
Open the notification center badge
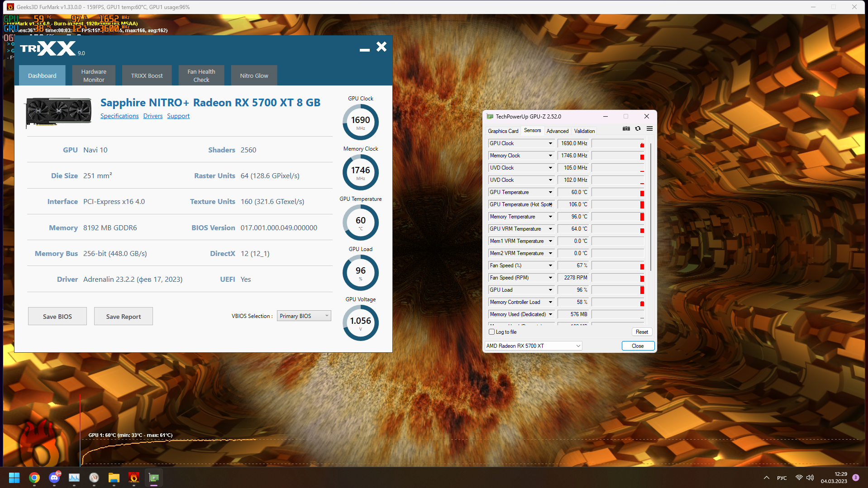856,478
